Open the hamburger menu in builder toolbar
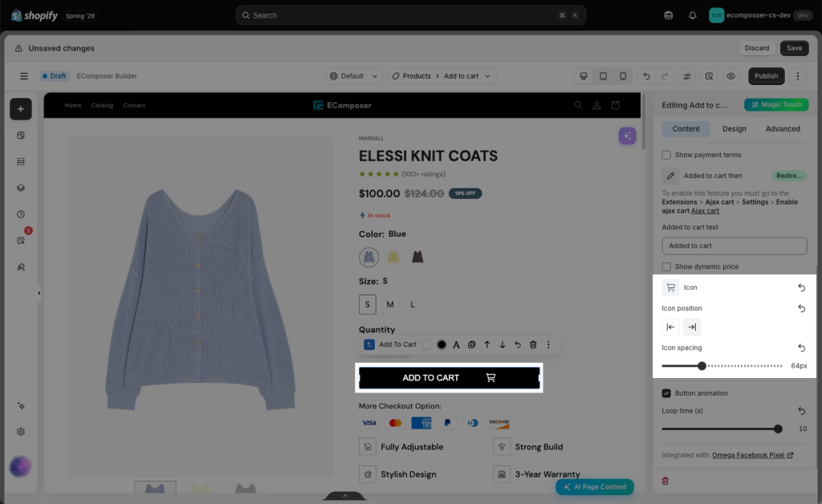 [24, 76]
